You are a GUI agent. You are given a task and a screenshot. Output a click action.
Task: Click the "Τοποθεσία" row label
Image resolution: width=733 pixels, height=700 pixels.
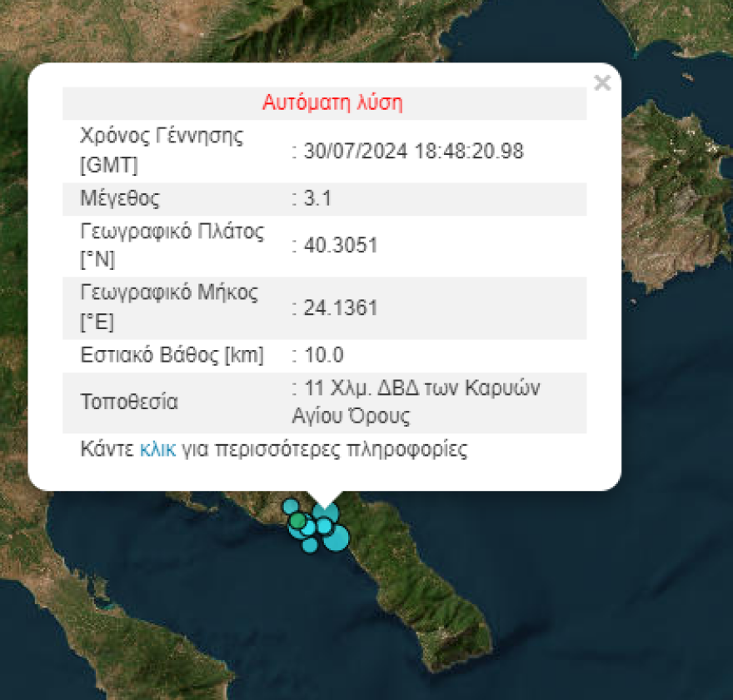[x=129, y=402]
